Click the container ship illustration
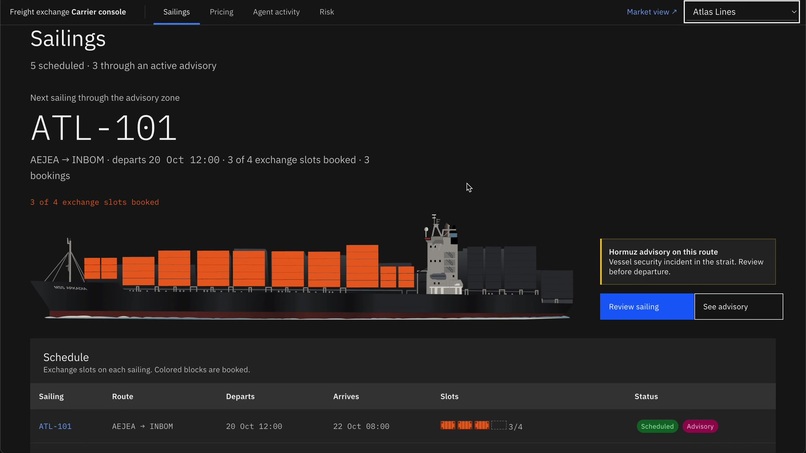 [302, 267]
